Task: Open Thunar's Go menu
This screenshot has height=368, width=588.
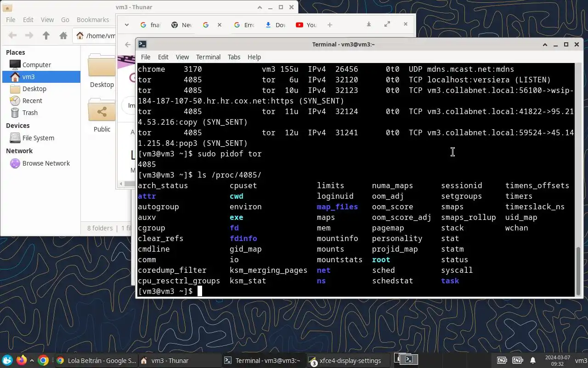Action: point(65,20)
